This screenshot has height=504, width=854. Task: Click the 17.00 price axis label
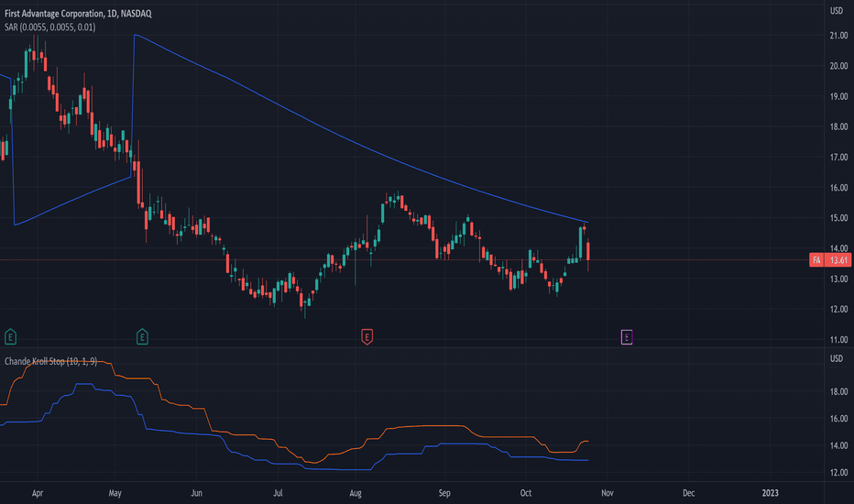[x=838, y=157]
